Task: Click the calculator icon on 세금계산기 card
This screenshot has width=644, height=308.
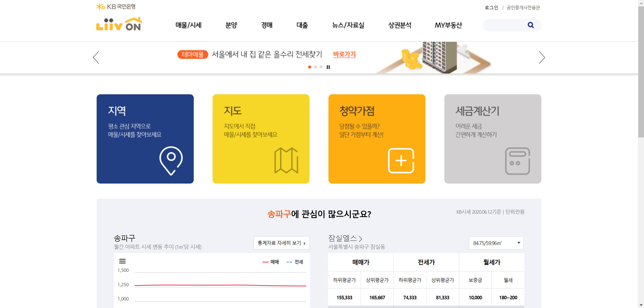Action: coord(517,161)
